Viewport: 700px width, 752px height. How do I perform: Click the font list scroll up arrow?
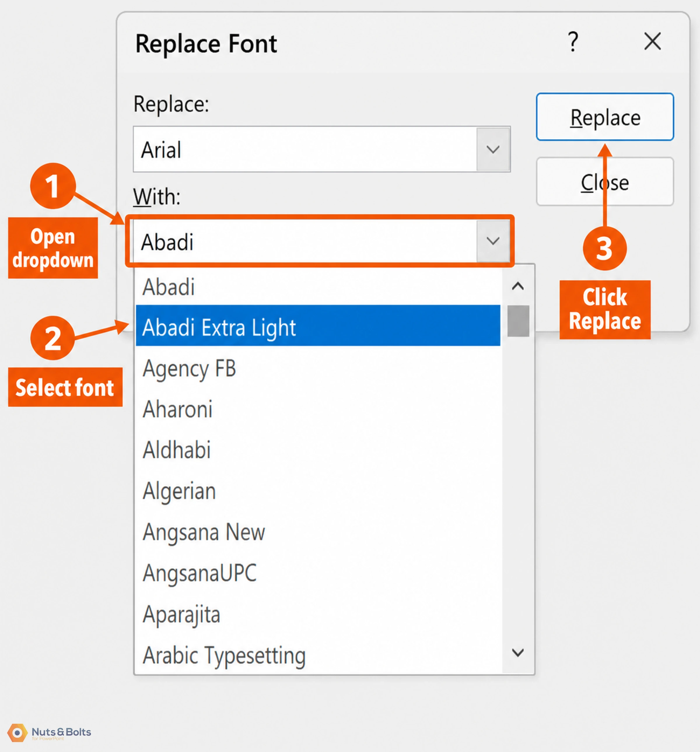518,286
